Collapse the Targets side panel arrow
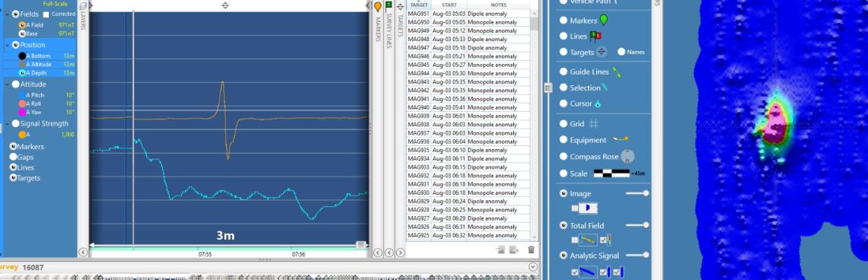 click(x=400, y=253)
